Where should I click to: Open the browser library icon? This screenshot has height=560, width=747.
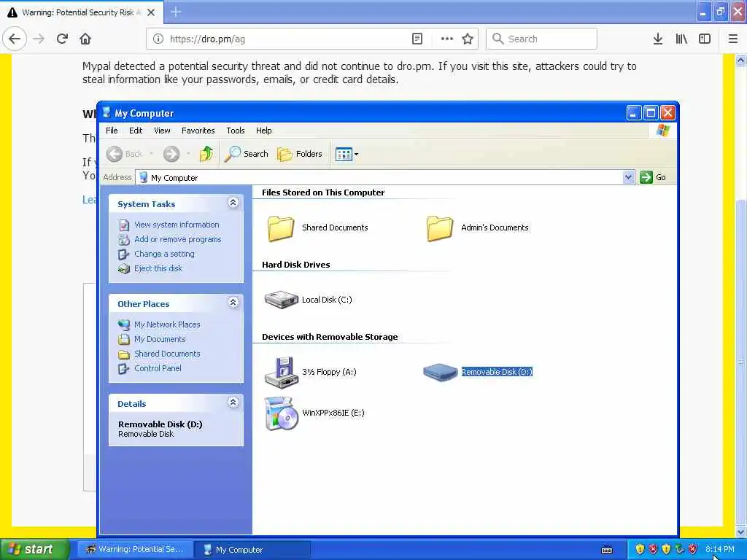coord(681,39)
